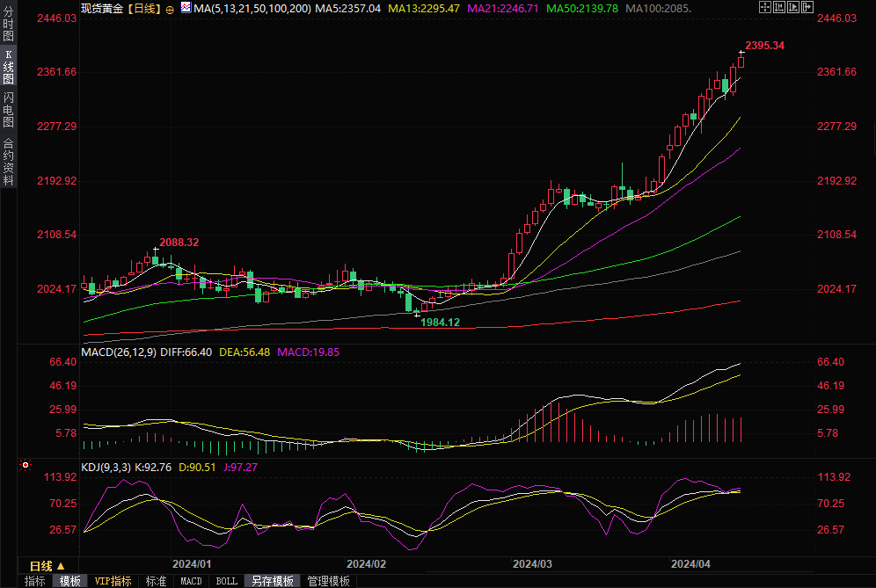This screenshot has width=876, height=588.
Task: Click the crosshair cursor icon in top toolbar
Action: point(765,8)
